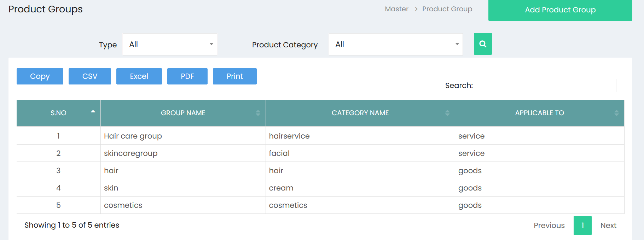Sort by Applicable To column arrows
The image size is (644, 240).
616,113
